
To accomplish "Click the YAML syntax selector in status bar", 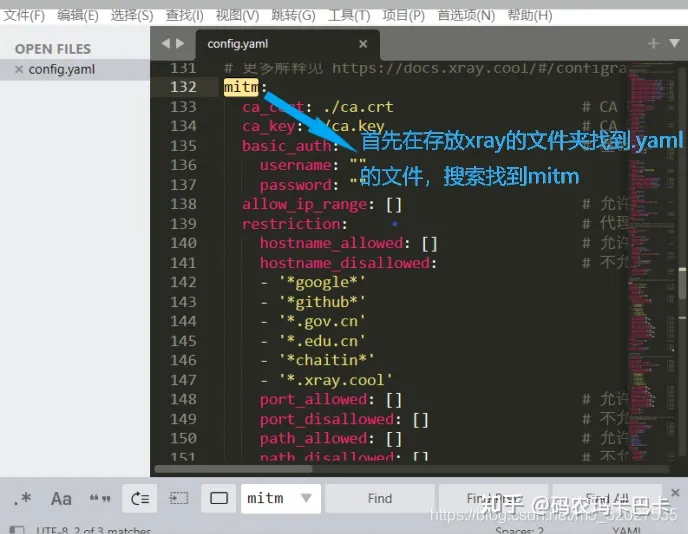I will [x=627, y=530].
